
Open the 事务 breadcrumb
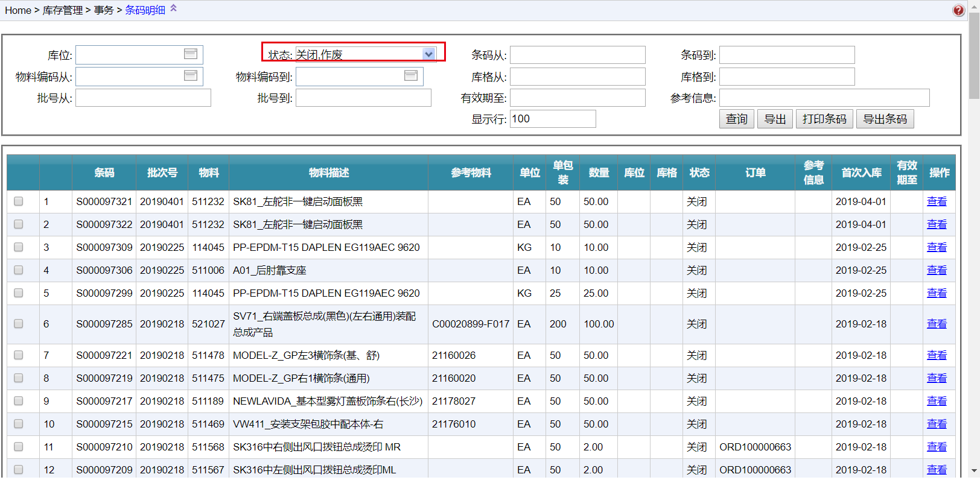104,10
